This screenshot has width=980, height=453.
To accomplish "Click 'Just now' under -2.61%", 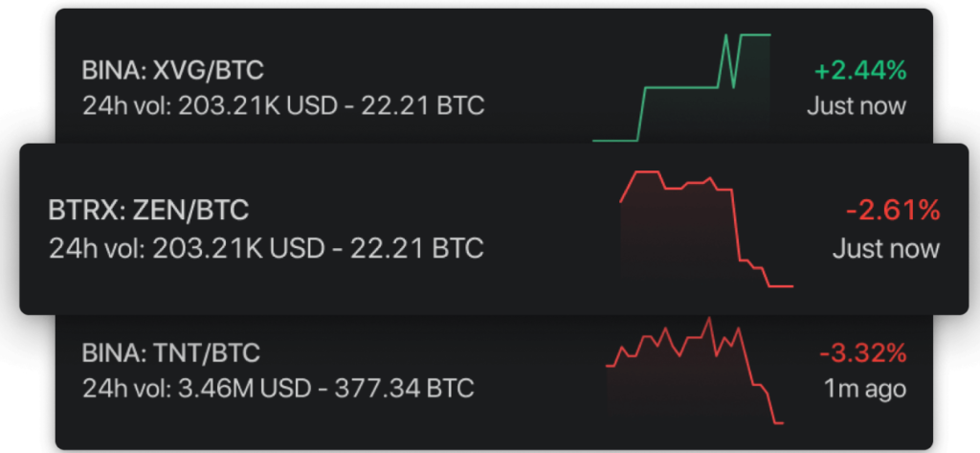I will click(886, 248).
